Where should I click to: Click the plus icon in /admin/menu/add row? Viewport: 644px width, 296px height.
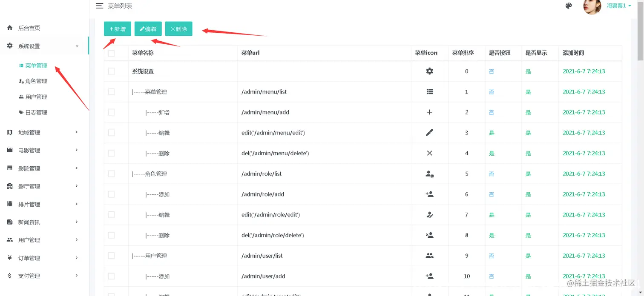(x=429, y=112)
